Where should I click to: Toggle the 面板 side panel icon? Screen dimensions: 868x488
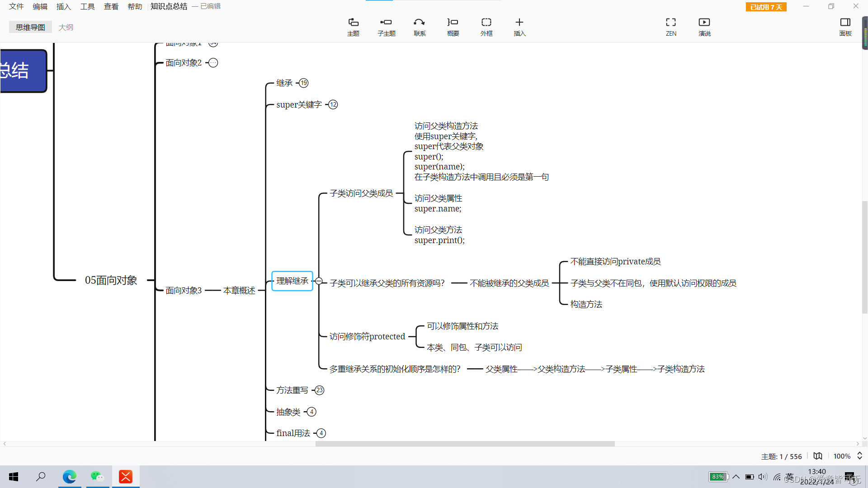(x=845, y=27)
